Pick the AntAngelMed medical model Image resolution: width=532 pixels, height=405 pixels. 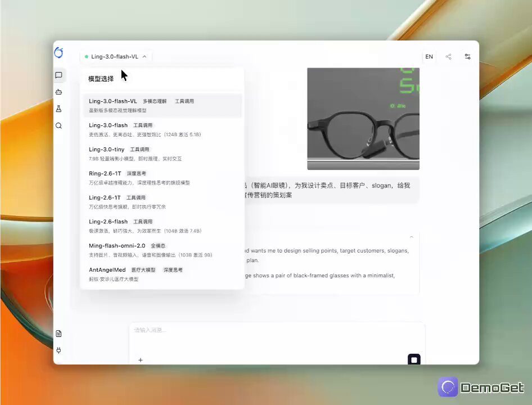162,274
